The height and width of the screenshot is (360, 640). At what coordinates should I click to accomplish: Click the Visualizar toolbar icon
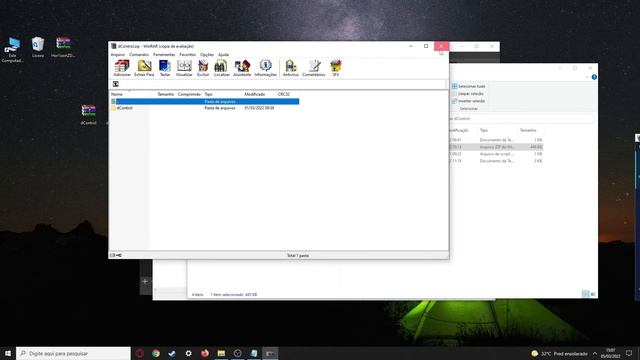184,68
